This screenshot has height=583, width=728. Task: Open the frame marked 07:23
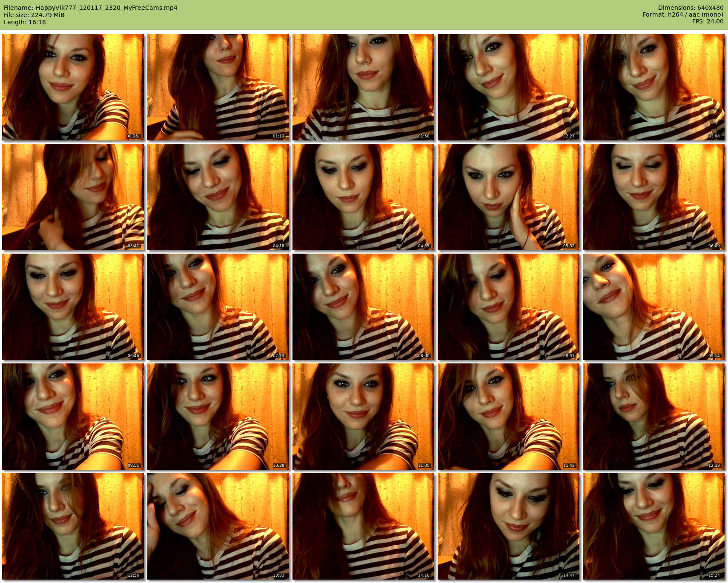218,307
